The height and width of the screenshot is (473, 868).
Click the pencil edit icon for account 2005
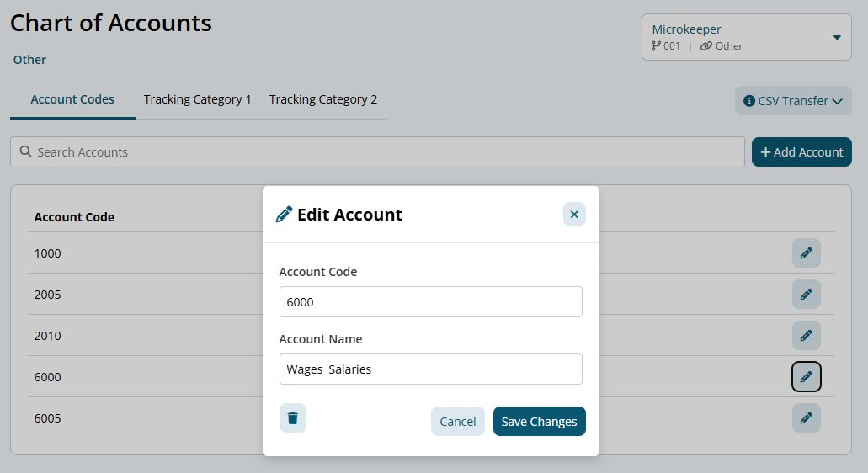coord(806,294)
